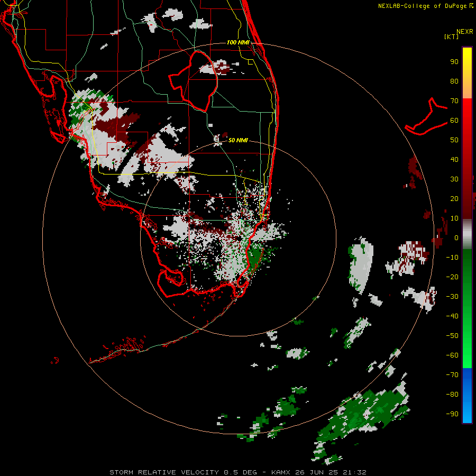The width and height of the screenshot is (476, 476).
Task: Click the -80 value on velocity scale
Action: pyautogui.click(x=452, y=395)
